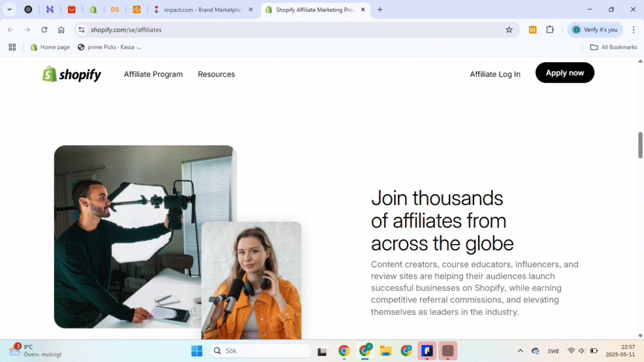The height and width of the screenshot is (362, 644).
Task: Open the Chrome three-dot menu
Action: coord(634,30)
